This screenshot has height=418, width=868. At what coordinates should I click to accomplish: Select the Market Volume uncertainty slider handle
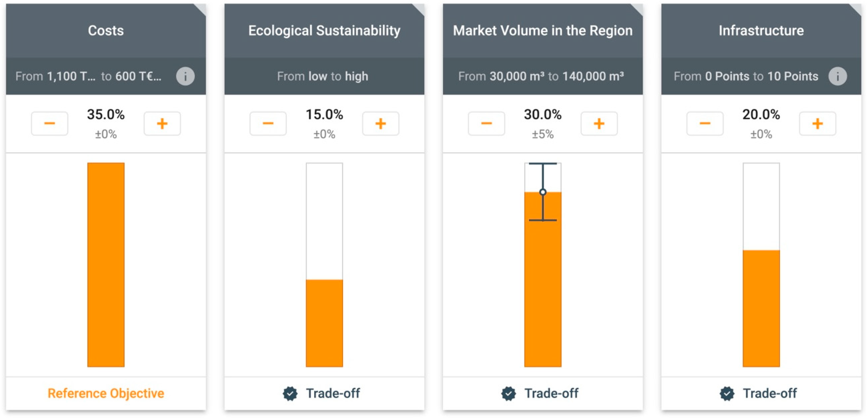point(543,192)
